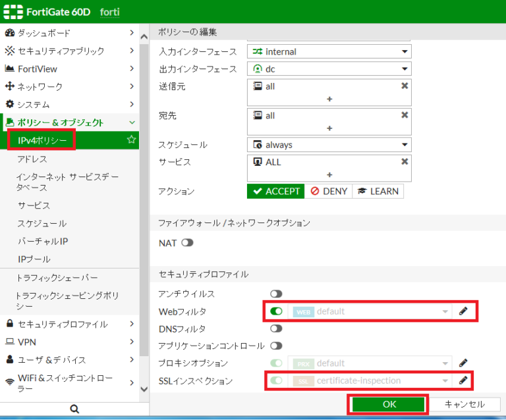Click the Security Profiles lock icon
Viewport: 506px width, 420px height.
[10, 323]
